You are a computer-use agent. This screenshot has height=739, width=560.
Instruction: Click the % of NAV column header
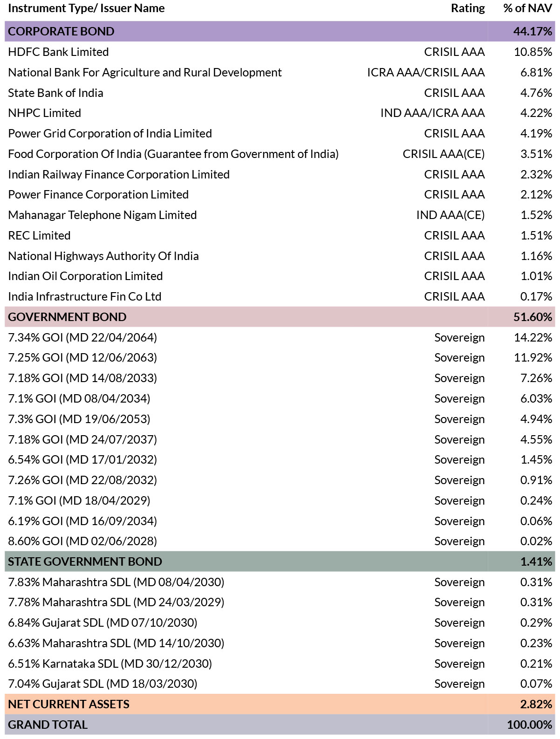528,8
